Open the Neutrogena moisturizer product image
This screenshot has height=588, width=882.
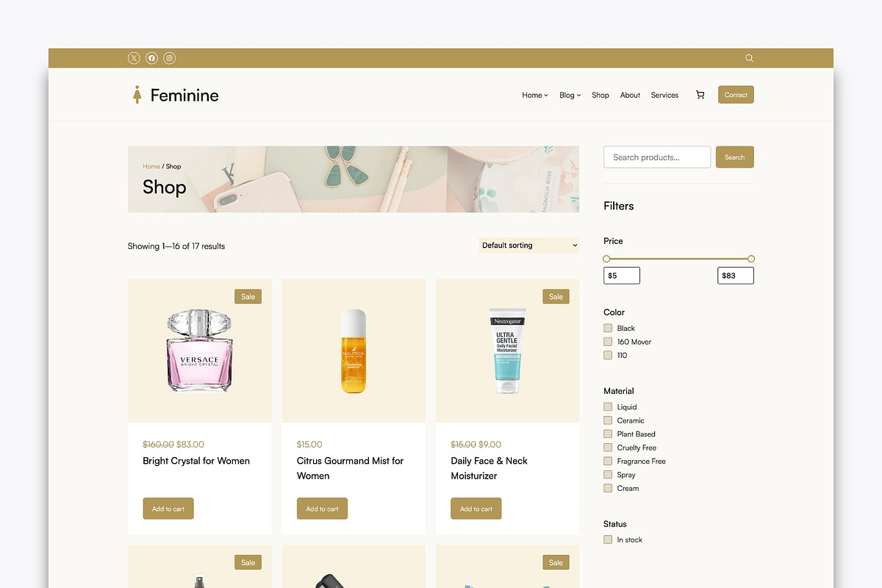pos(508,351)
